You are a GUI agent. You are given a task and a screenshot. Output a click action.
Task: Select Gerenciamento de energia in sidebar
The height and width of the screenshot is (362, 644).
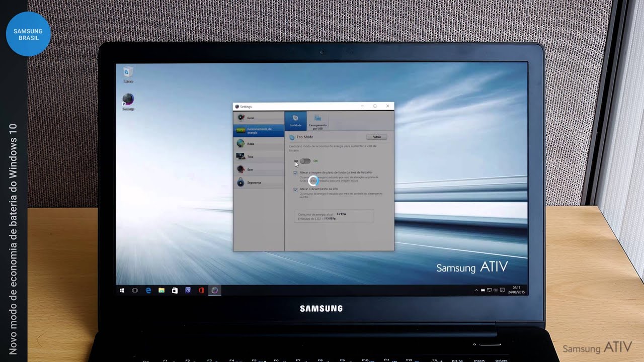[259, 131]
